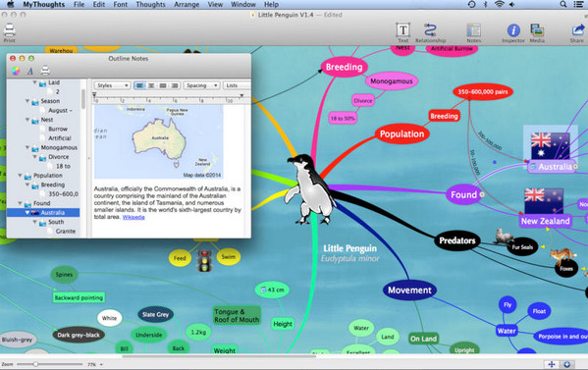Open the Thoughts menu
Viewport: 588px width, 370px height.
[x=150, y=5]
